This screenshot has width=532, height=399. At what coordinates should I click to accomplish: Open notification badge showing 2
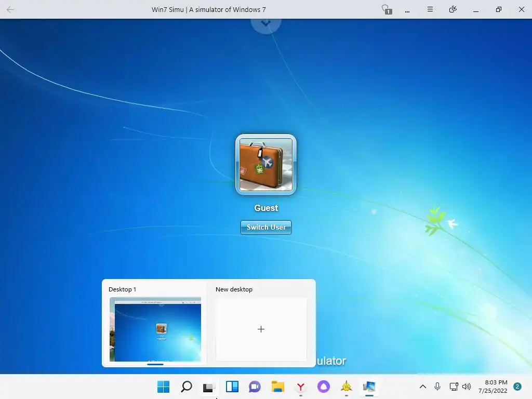click(x=517, y=387)
